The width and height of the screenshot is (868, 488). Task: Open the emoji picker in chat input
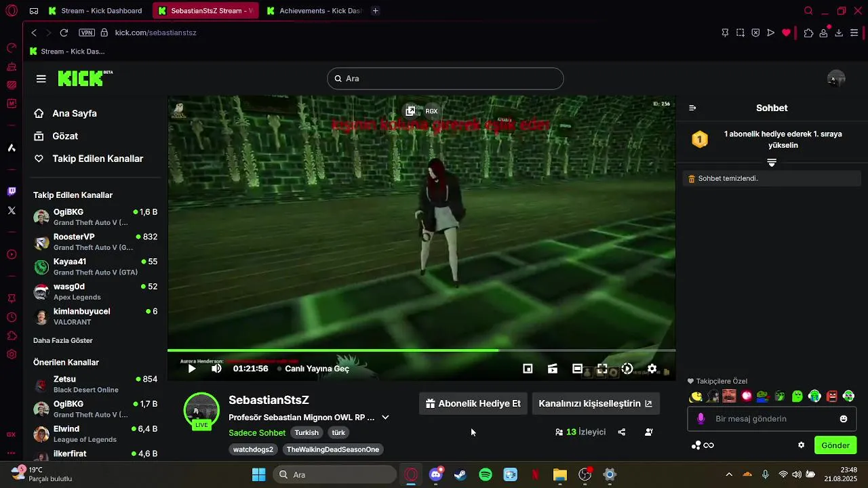pyautogui.click(x=844, y=419)
